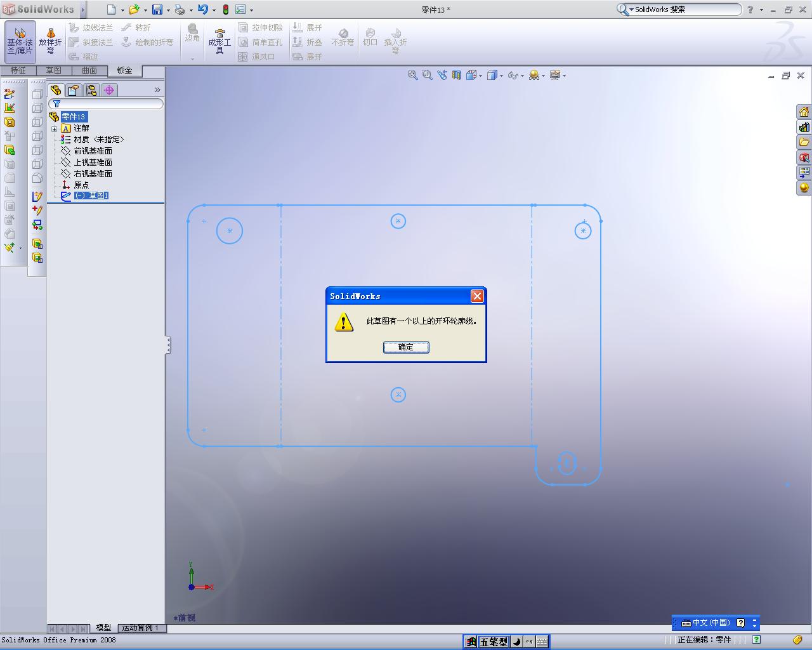Open the Appearances golden ball icon in task pane
This screenshot has height=650, width=812.
click(804, 187)
